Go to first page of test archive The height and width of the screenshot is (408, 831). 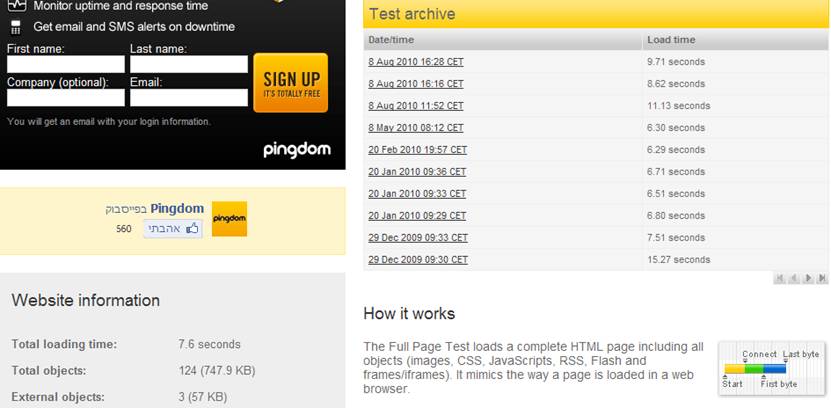pyautogui.click(x=780, y=278)
